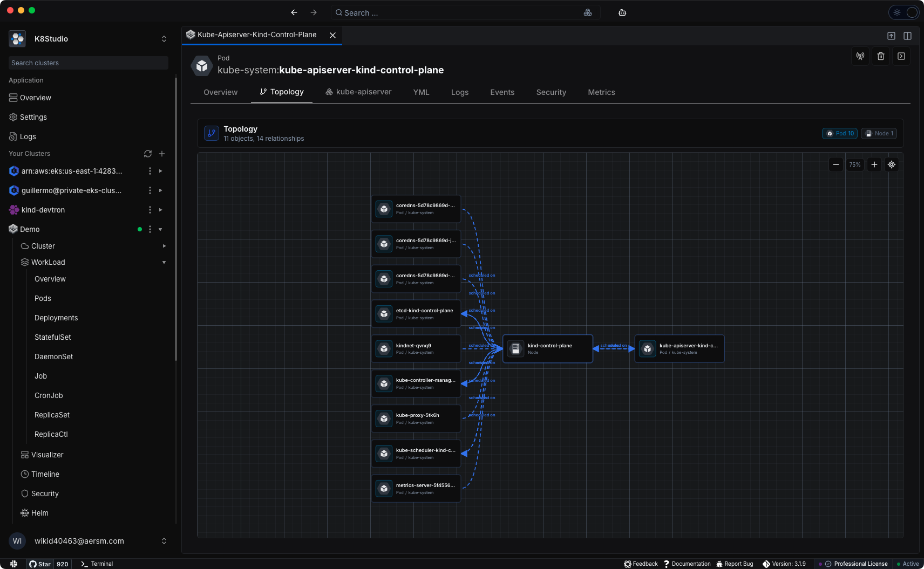Select Deployments under WorkLoad
The image size is (924, 569).
56,318
